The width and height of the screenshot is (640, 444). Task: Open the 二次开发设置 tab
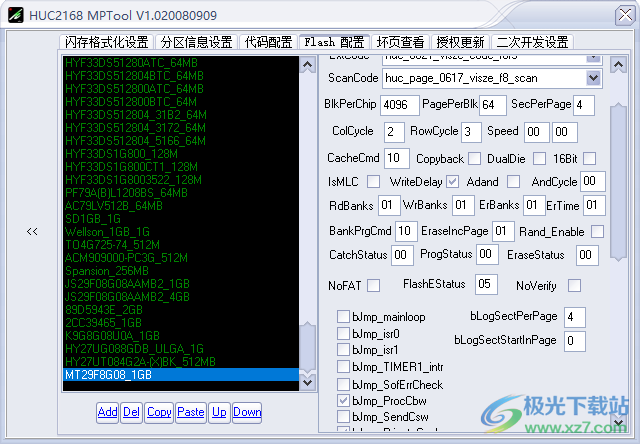pyautogui.click(x=532, y=42)
